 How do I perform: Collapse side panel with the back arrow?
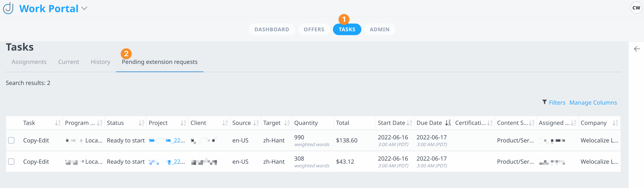[x=637, y=49]
